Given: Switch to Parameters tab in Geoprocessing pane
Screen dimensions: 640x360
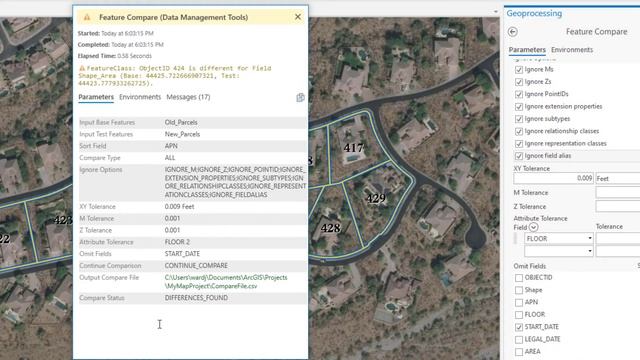Looking at the screenshot, I should [527, 50].
